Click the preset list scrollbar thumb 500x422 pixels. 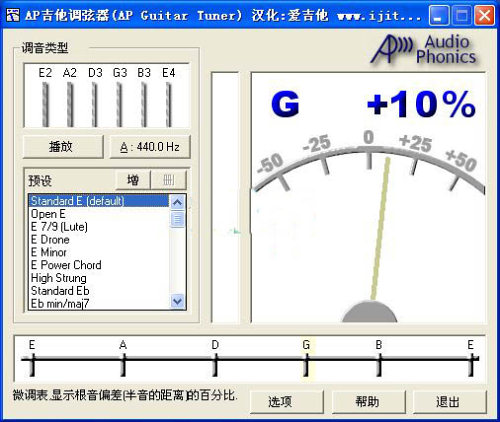point(177,219)
